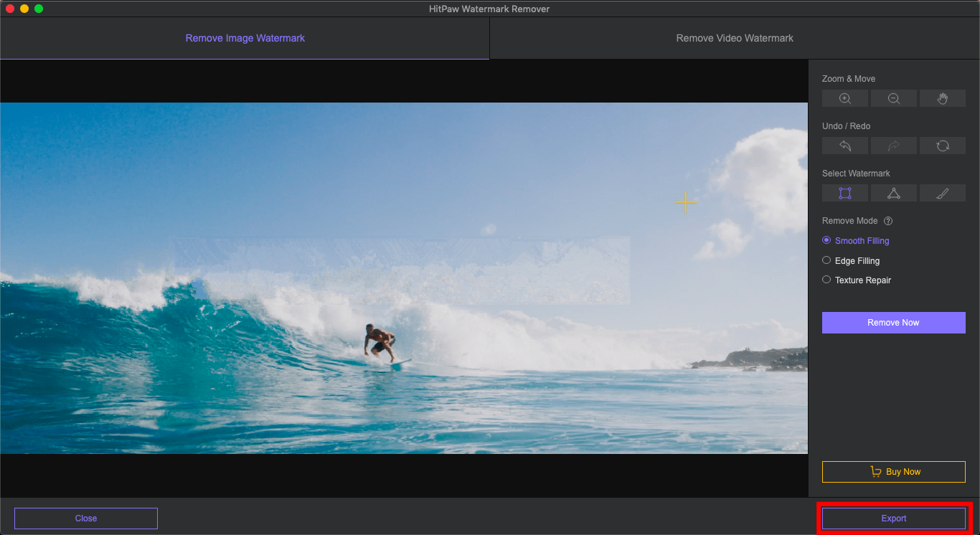Choose the brush selection tool
This screenshot has height=535, width=980.
(943, 193)
